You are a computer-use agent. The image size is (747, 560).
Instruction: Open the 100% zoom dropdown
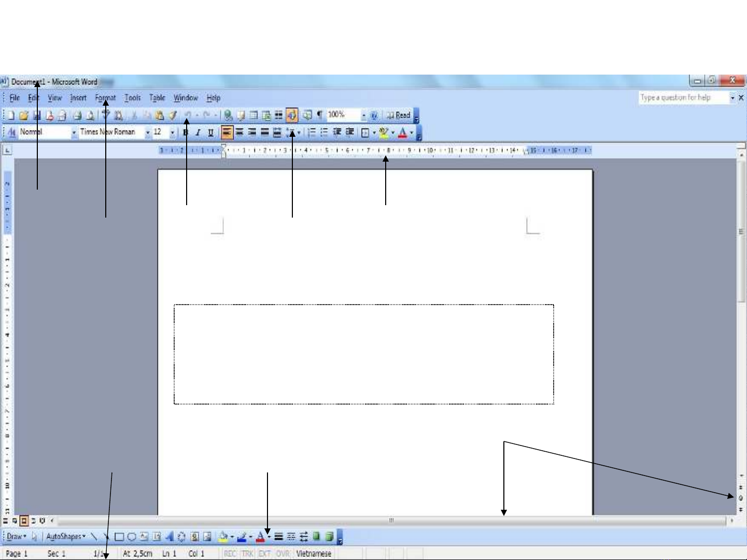coord(363,116)
